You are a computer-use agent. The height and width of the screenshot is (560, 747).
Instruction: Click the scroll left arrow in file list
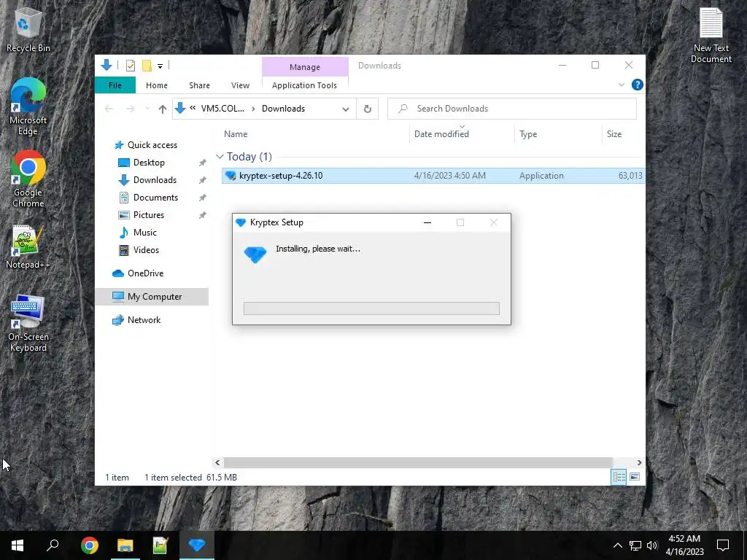point(217,462)
